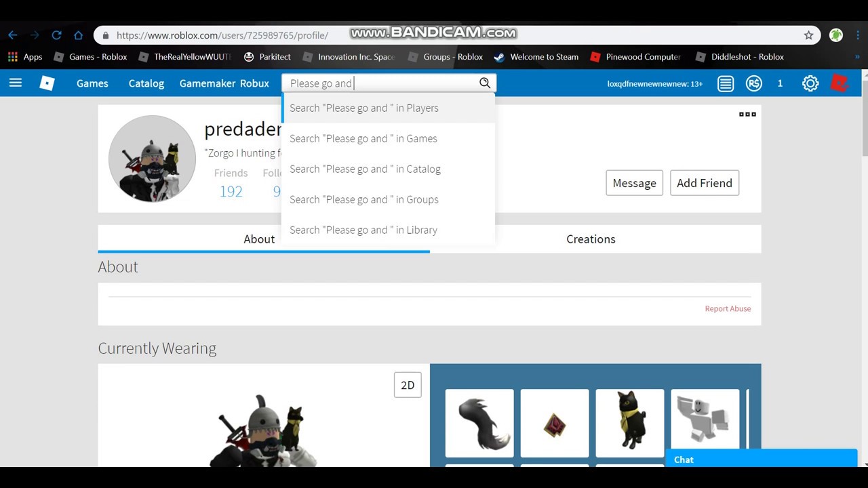The image size is (868, 488).
Task: Click the Robux amount 1
Action: [780, 83]
